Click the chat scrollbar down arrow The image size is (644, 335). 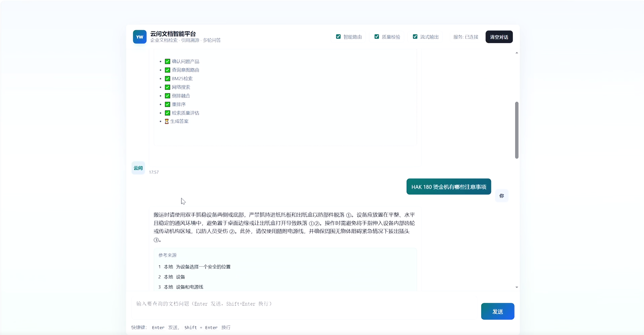pyautogui.click(x=517, y=287)
